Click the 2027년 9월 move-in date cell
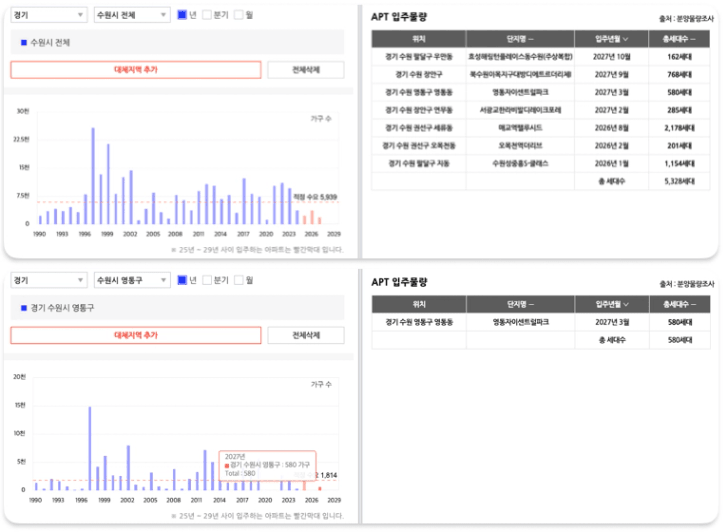The height and width of the screenshot is (532, 728). [x=611, y=74]
